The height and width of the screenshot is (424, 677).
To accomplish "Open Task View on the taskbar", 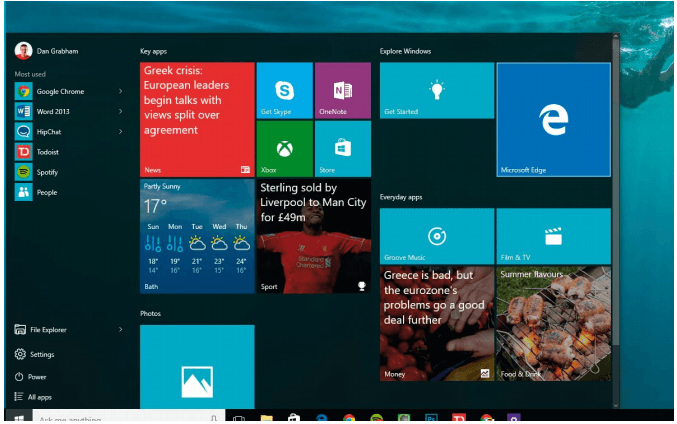I will coord(239,418).
